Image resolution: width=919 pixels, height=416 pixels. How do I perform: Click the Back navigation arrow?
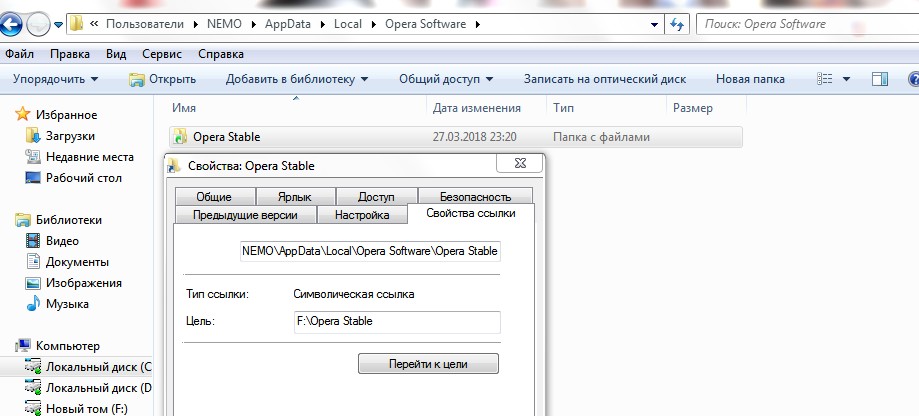(x=11, y=25)
